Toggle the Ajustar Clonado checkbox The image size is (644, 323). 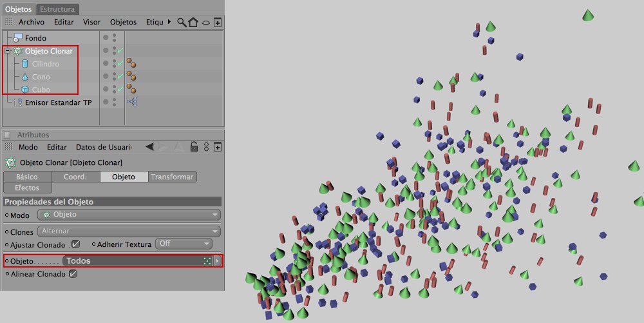(x=75, y=244)
